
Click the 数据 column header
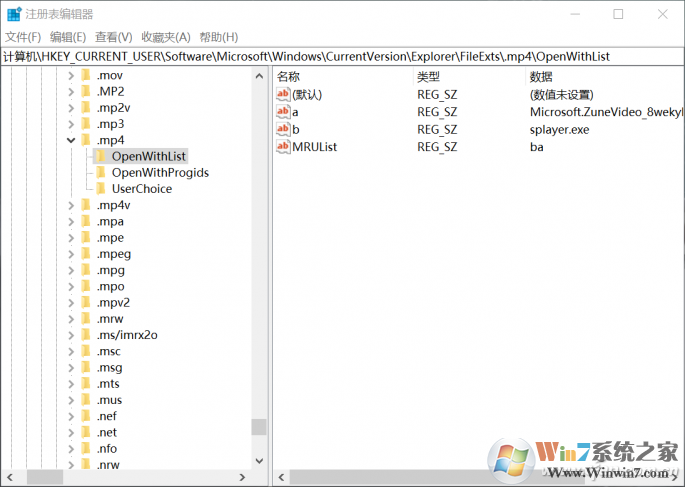point(541,76)
